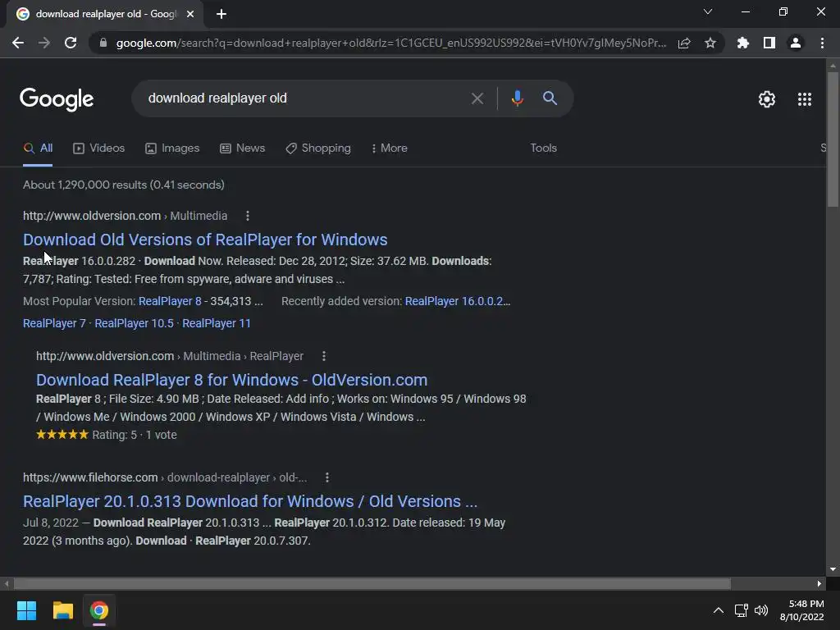Toggle the browser side panel
This screenshot has height=630, width=840.
tap(769, 43)
